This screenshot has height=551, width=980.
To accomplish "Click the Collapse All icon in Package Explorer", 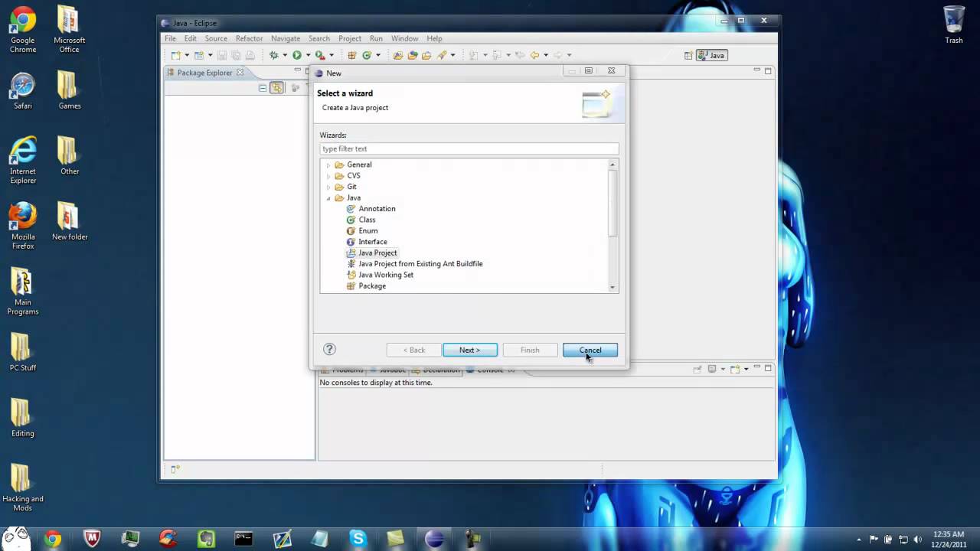I will [x=263, y=88].
